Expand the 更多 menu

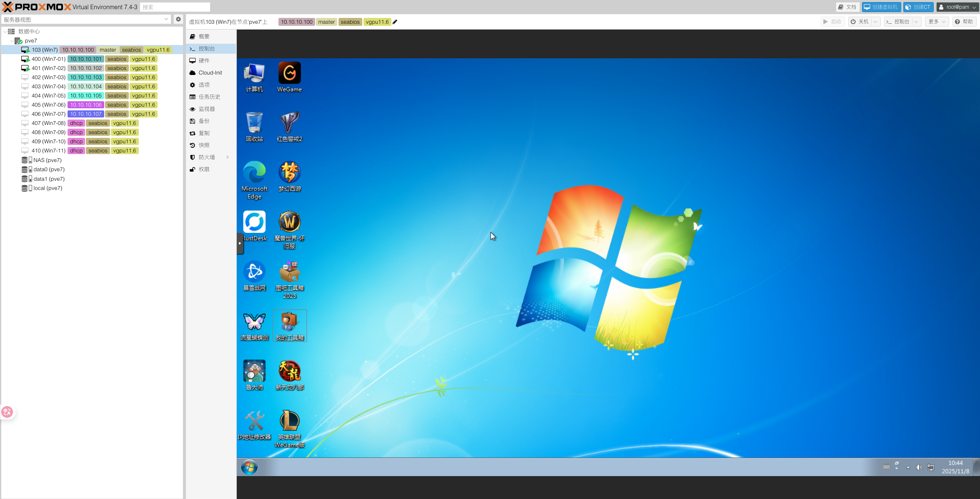pyautogui.click(x=936, y=22)
